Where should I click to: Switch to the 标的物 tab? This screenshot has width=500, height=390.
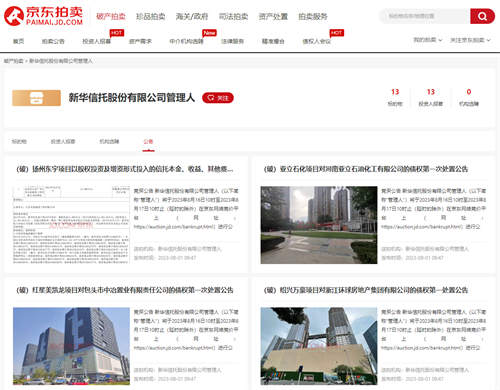pyautogui.click(x=19, y=142)
